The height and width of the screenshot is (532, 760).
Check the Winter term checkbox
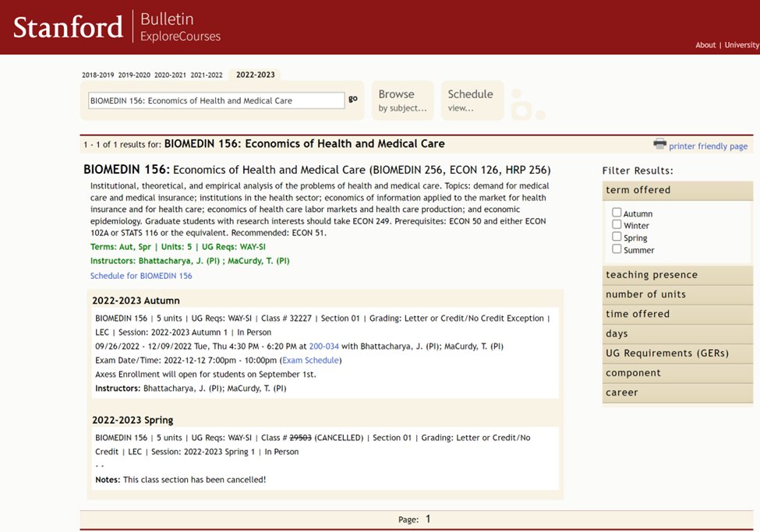click(617, 224)
